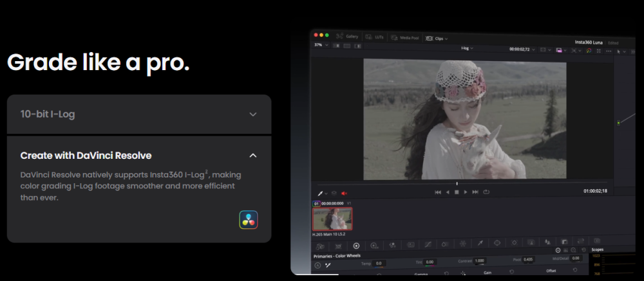The width and height of the screenshot is (644, 281).
Task: Play the clip in reverse
Action: point(448,192)
